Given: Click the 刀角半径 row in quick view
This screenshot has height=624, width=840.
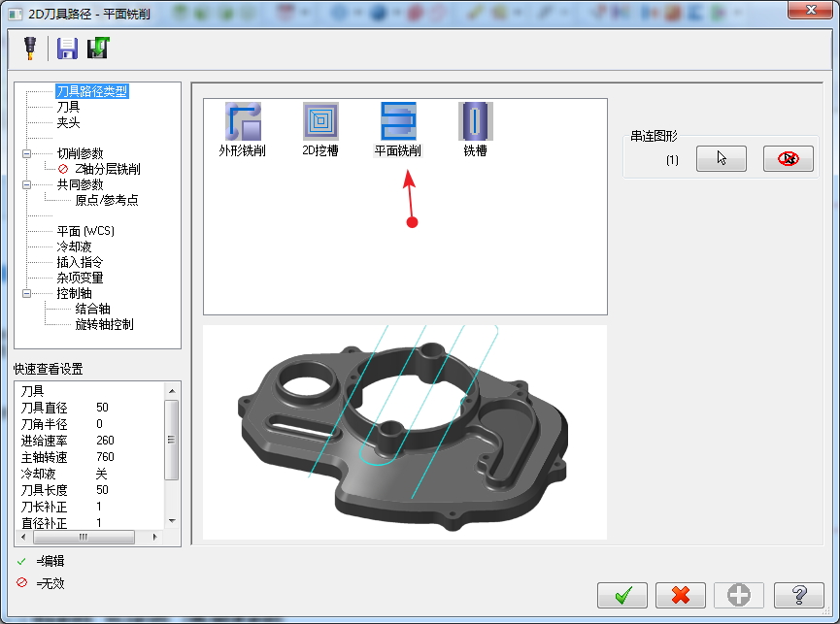Looking at the screenshot, I should tap(91, 424).
